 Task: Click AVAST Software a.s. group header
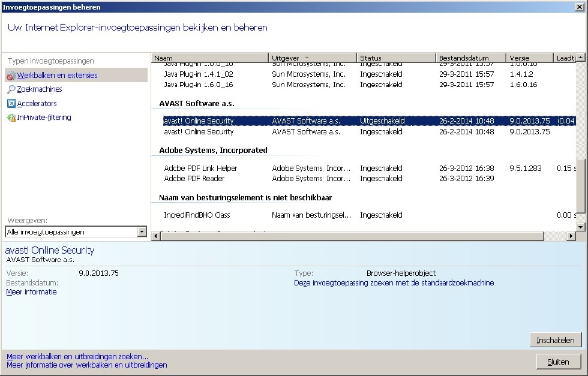pyautogui.click(x=197, y=104)
